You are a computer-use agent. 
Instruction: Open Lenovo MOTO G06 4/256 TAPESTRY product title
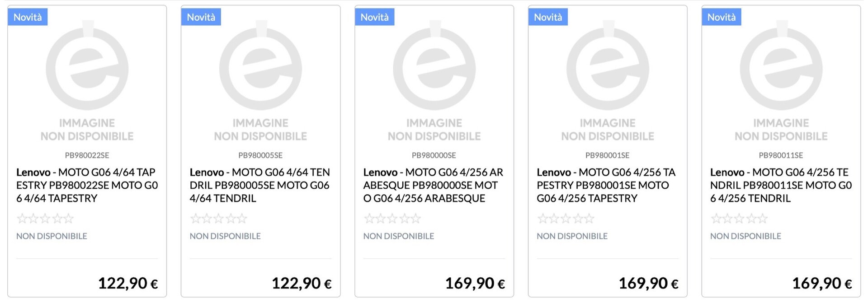pyautogui.click(x=607, y=185)
